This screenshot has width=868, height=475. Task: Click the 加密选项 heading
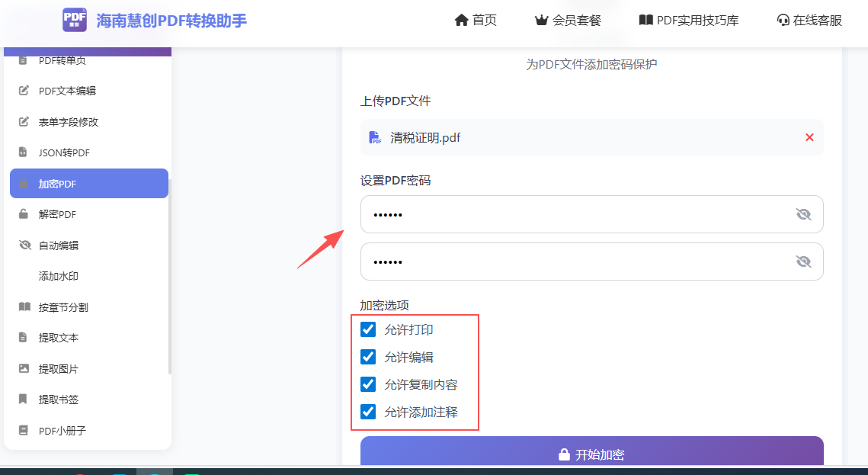click(x=385, y=305)
